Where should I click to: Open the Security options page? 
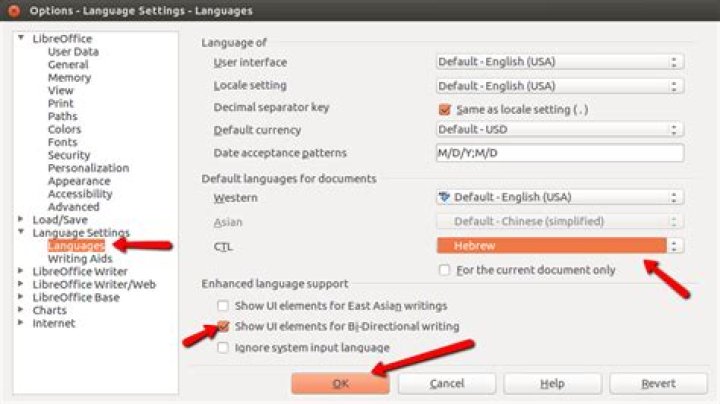(x=69, y=155)
